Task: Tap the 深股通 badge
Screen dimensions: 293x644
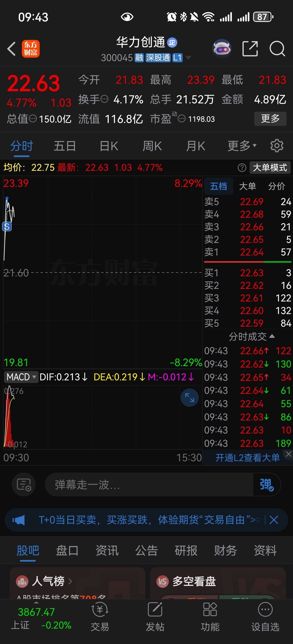Action: (158, 58)
